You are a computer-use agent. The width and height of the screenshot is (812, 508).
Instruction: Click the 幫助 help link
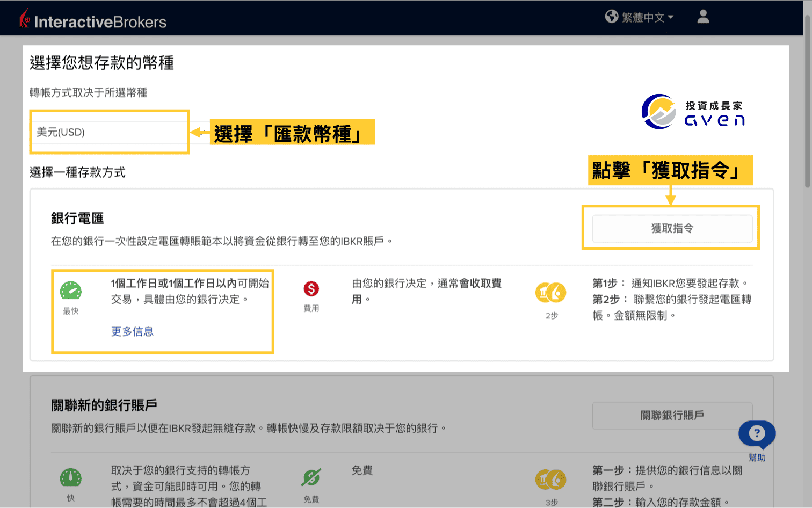757,457
